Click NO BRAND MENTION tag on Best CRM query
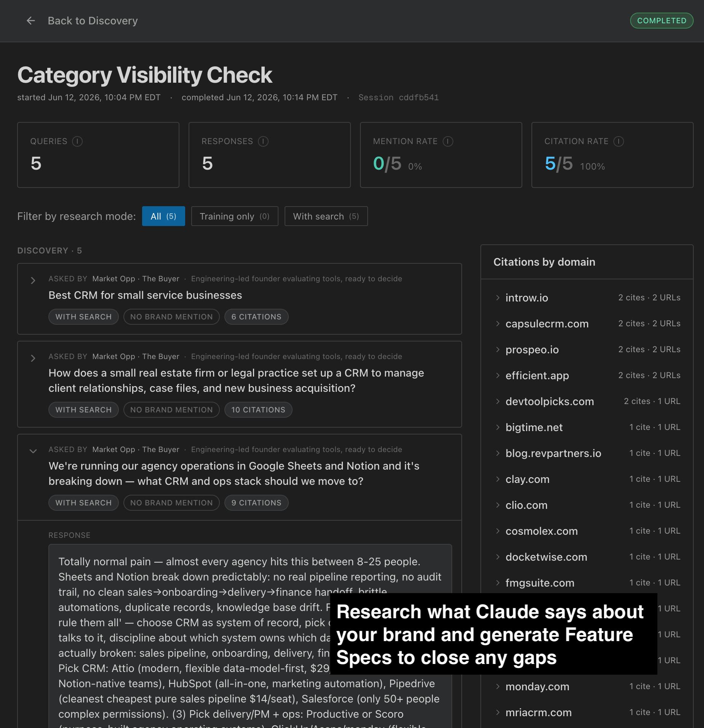The height and width of the screenshot is (728, 704). coord(171,317)
